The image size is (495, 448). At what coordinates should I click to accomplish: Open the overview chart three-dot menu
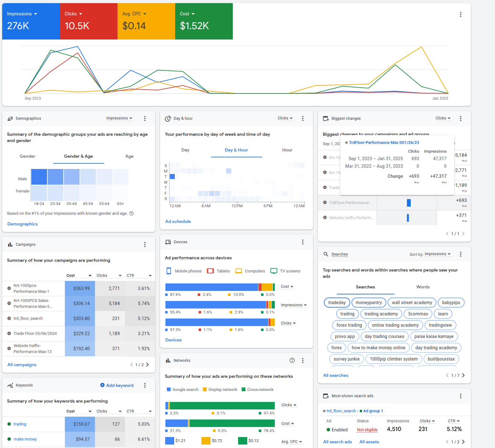click(461, 14)
